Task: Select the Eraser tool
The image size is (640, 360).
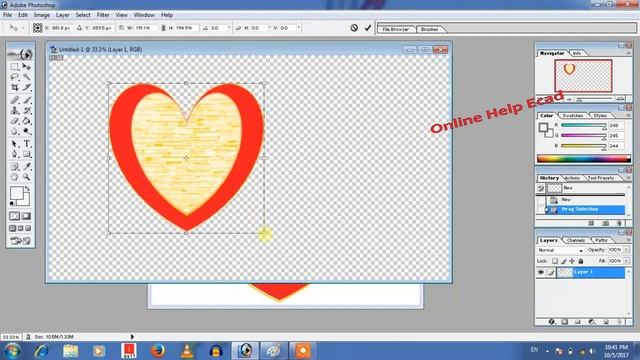Action: pos(15,121)
